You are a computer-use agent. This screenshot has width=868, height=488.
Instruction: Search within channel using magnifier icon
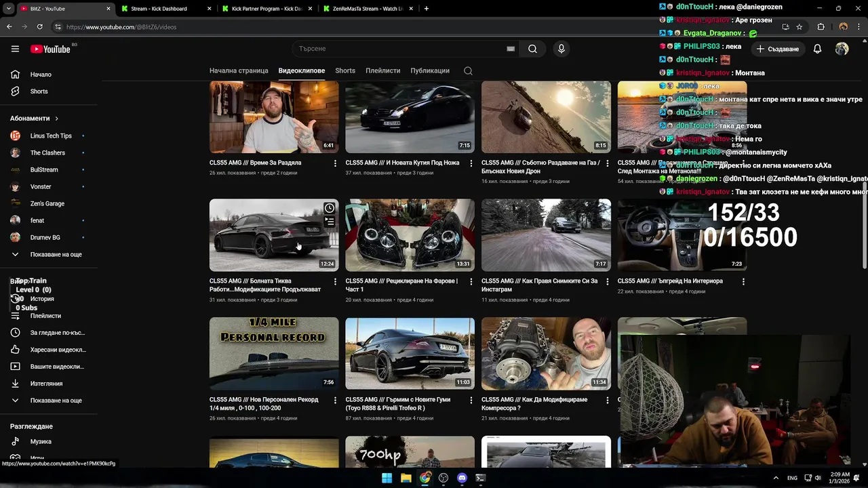(x=468, y=70)
